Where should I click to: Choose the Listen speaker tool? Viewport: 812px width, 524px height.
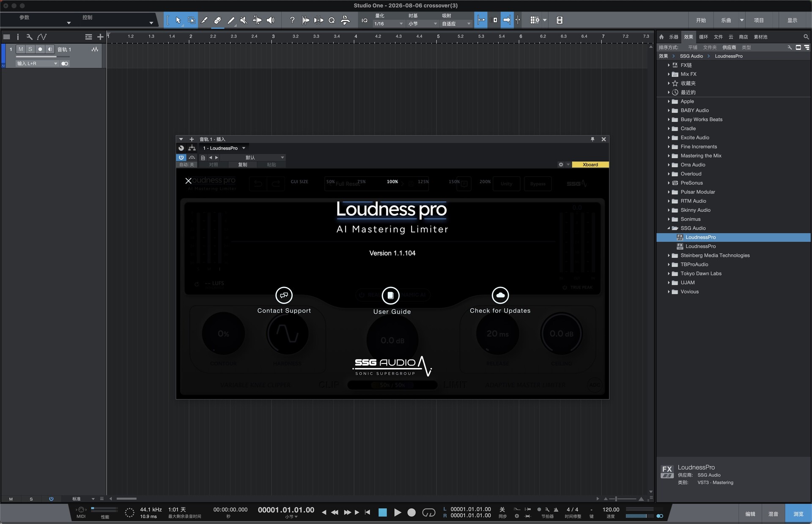[271, 20]
